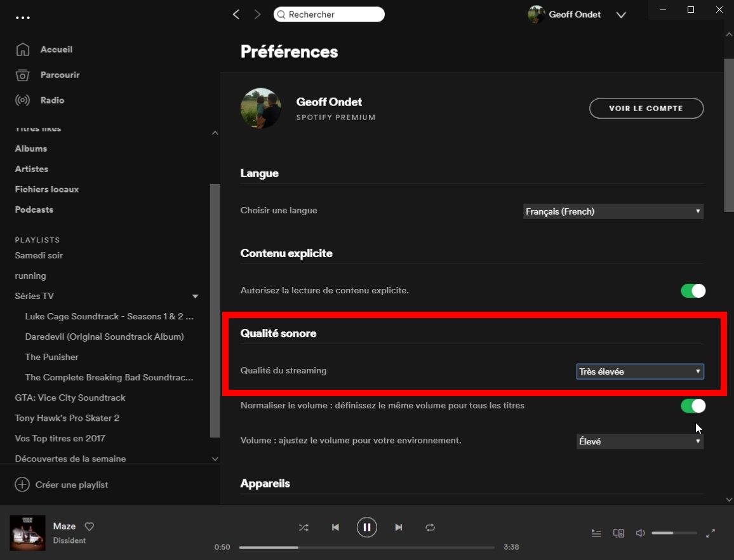Click Geoff Ondet avatar in top bar
The height and width of the screenshot is (560, 734).
point(536,15)
